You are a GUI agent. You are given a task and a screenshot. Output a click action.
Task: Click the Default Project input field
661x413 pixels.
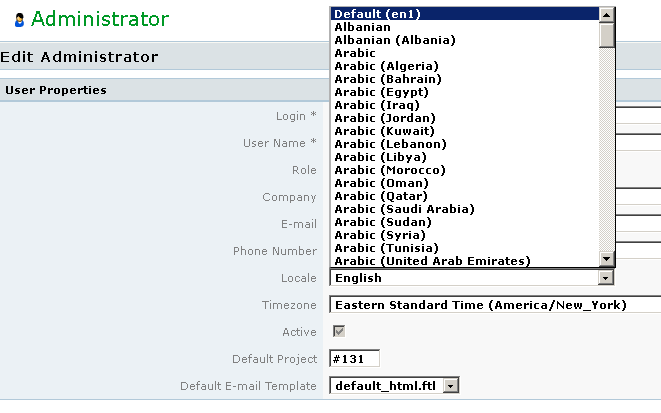[355, 359]
